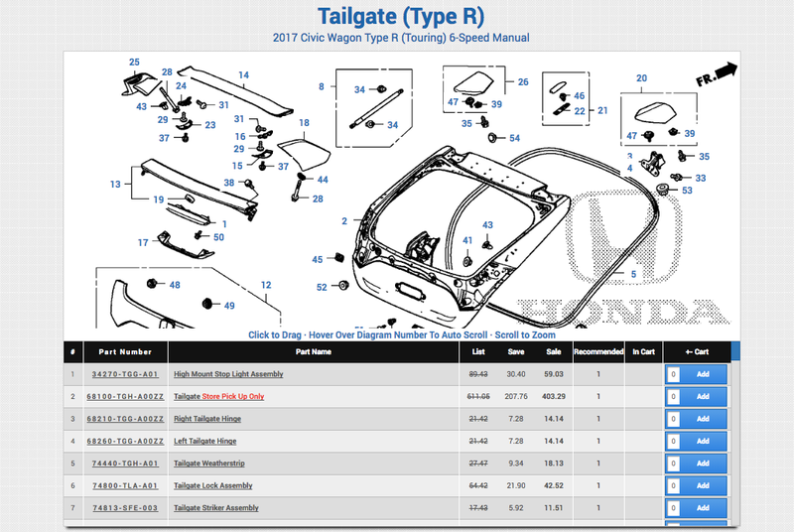Click the Part Name column header
Viewport: 794px width, 532px height.
pos(314,351)
